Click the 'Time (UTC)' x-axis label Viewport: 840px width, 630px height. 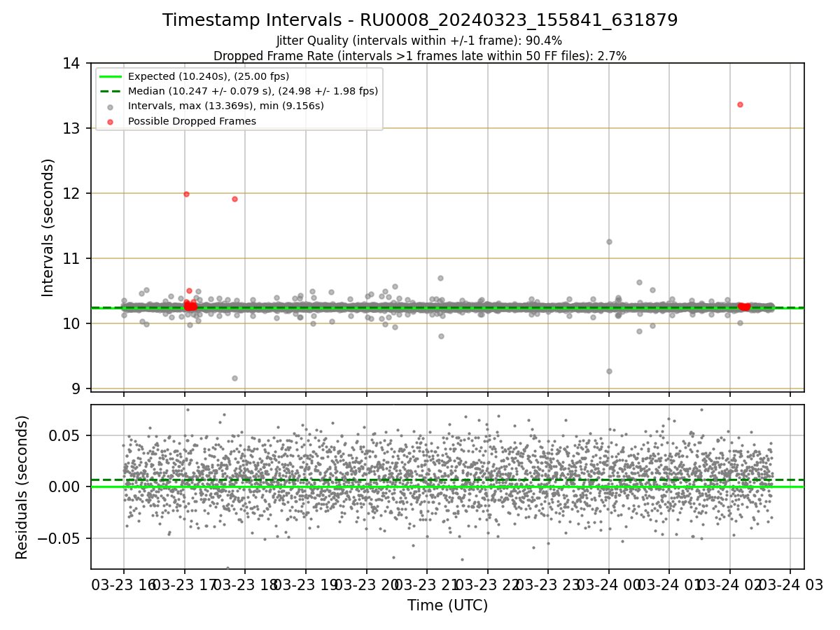tap(447, 605)
